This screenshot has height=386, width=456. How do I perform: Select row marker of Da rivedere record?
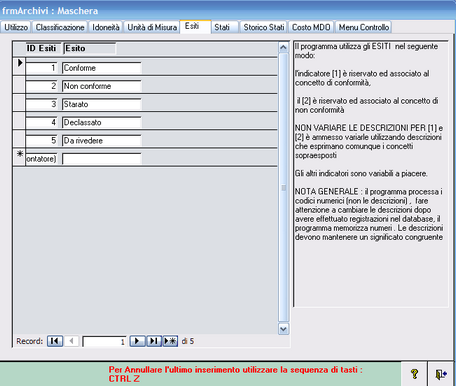[x=20, y=139]
